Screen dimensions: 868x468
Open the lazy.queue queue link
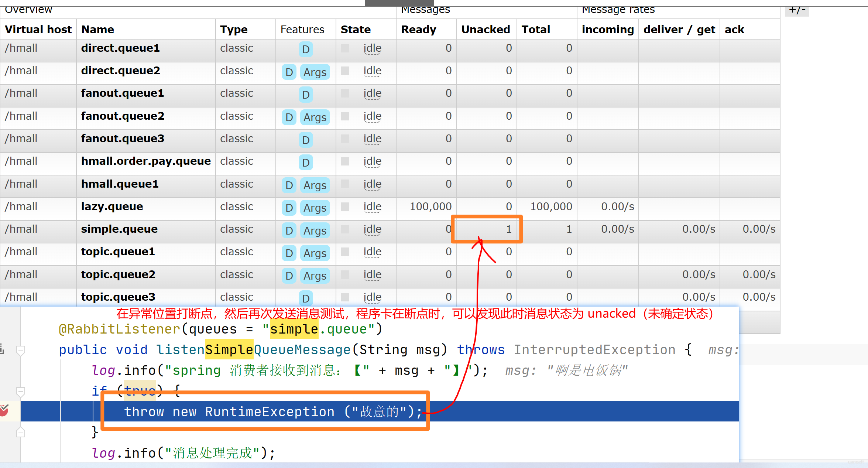[112, 207]
